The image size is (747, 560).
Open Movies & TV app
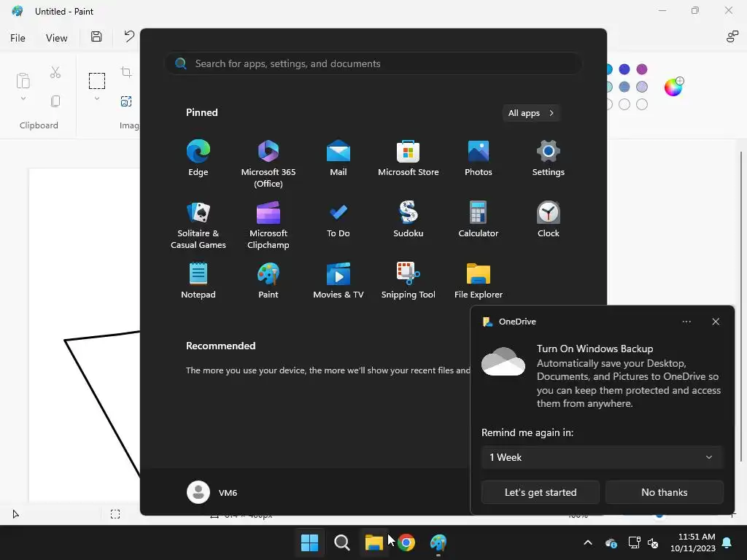(338, 281)
